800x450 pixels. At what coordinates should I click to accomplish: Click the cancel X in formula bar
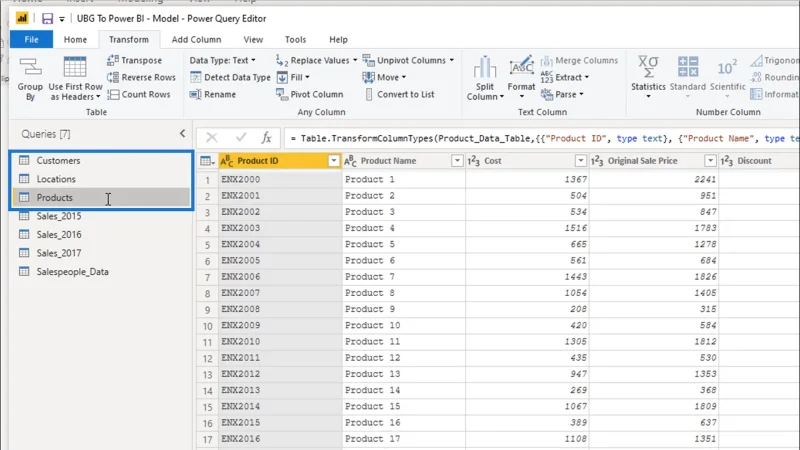[212, 138]
